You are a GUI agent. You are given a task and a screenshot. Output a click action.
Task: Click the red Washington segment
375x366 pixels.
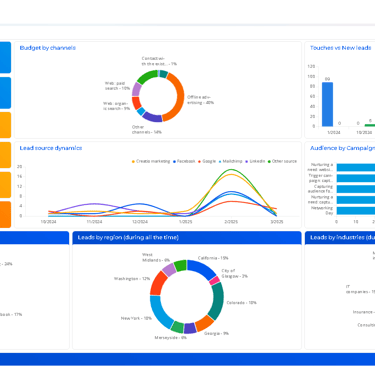[x=158, y=283]
